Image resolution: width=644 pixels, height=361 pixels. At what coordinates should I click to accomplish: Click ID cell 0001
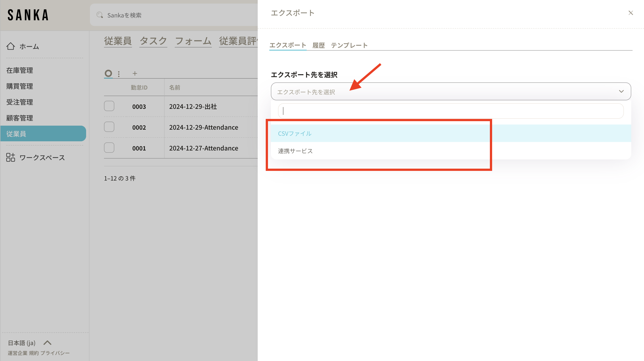[139, 148]
